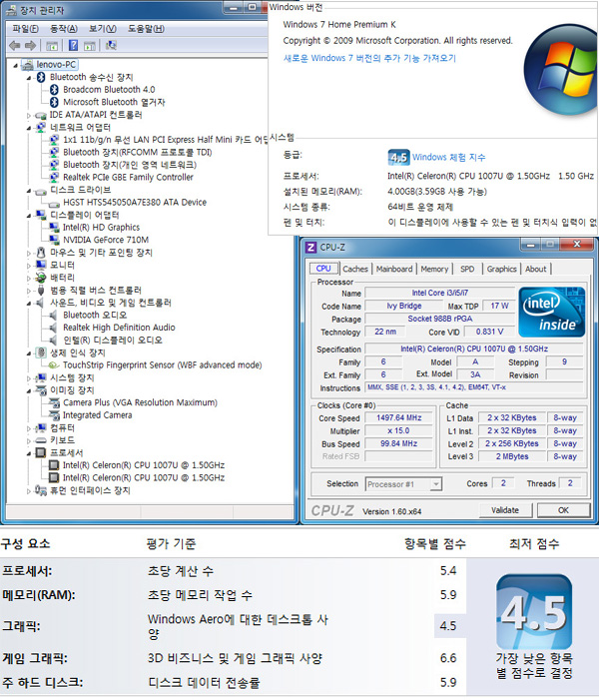This screenshot has height=700, width=599.
Task: Select first Intel Celeron CPU 1007U entry
Action: pos(144,464)
